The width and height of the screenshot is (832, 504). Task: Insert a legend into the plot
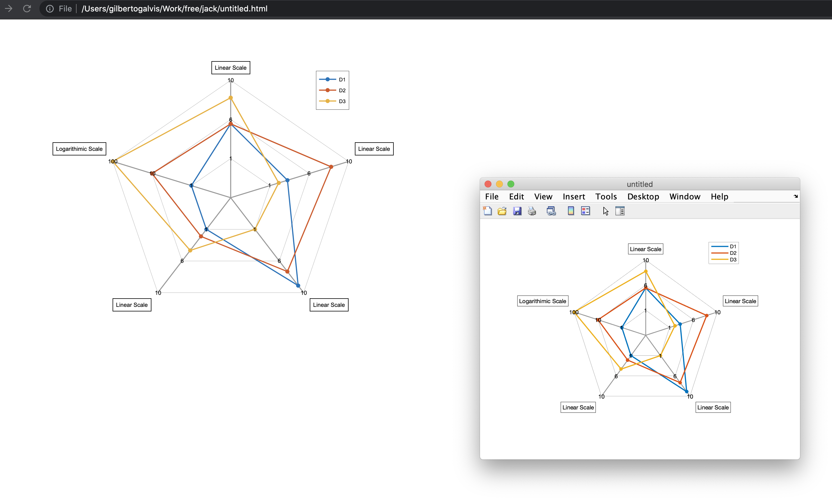coord(585,211)
